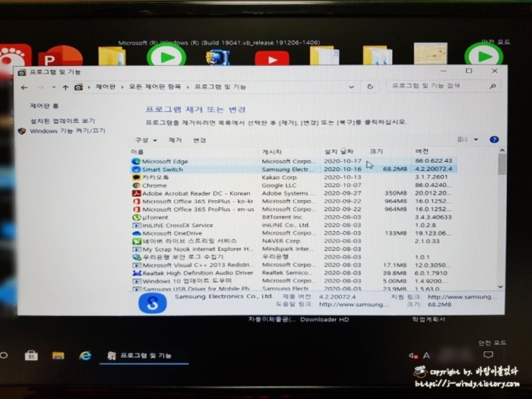The width and height of the screenshot is (532, 399).
Task: Sort by 게시자 column header
Action: (x=272, y=152)
